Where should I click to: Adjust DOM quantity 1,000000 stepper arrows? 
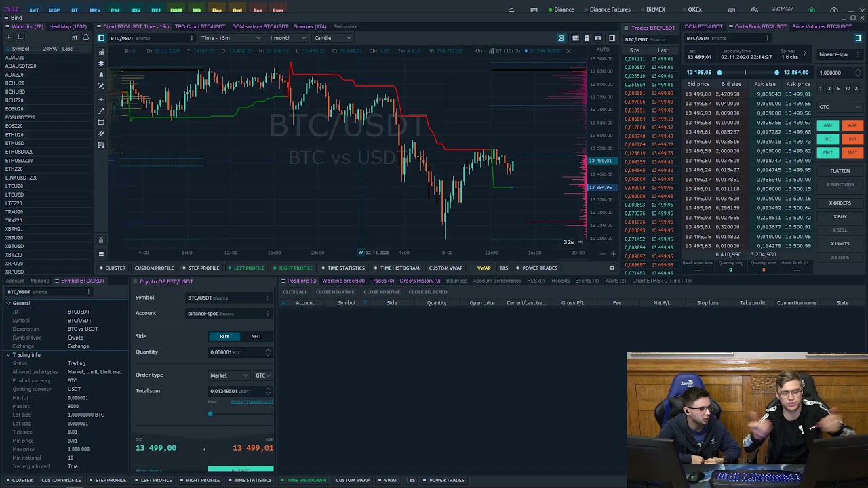click(858, 73)
